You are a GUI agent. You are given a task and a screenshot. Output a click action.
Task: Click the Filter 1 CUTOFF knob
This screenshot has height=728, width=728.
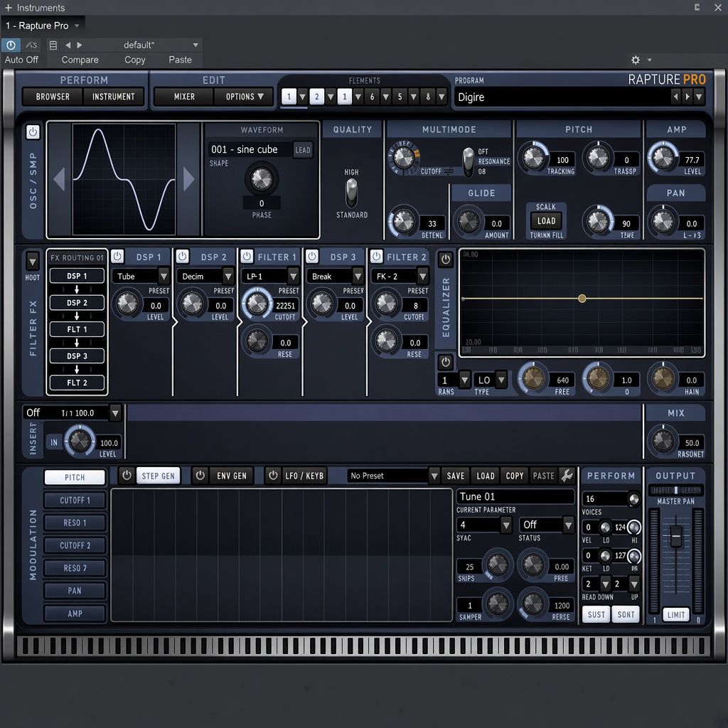coord(257,304)
